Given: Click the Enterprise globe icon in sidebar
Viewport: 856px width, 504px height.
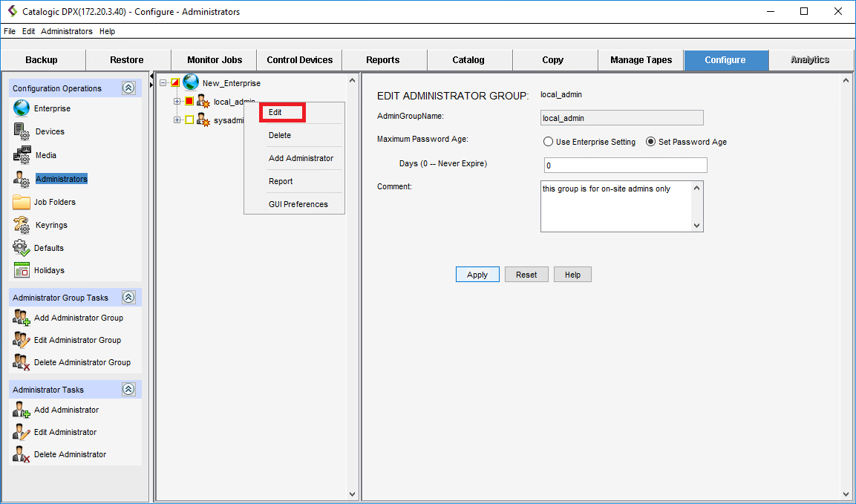Looking at the screenshot, I should point(22,108).
